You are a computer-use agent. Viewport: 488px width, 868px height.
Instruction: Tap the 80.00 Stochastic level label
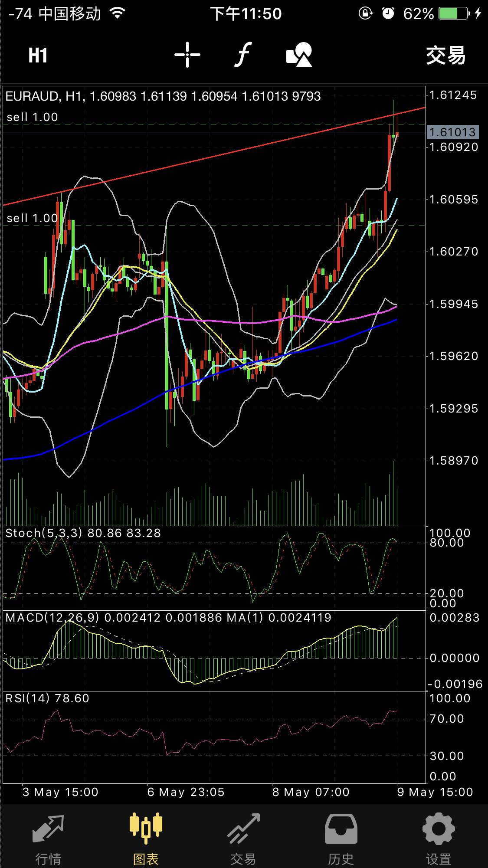pyautogui.click(x=447, y=543)
